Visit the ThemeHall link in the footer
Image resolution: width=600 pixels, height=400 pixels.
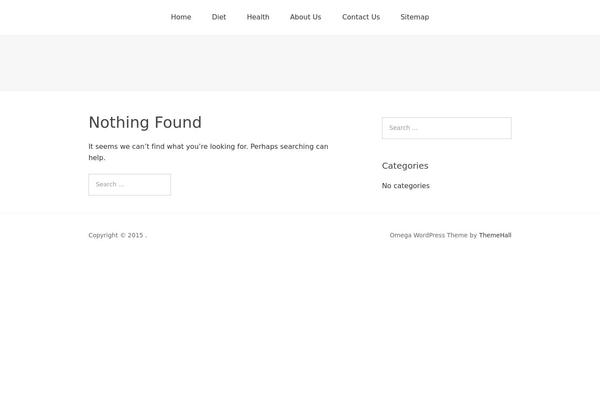495,235
